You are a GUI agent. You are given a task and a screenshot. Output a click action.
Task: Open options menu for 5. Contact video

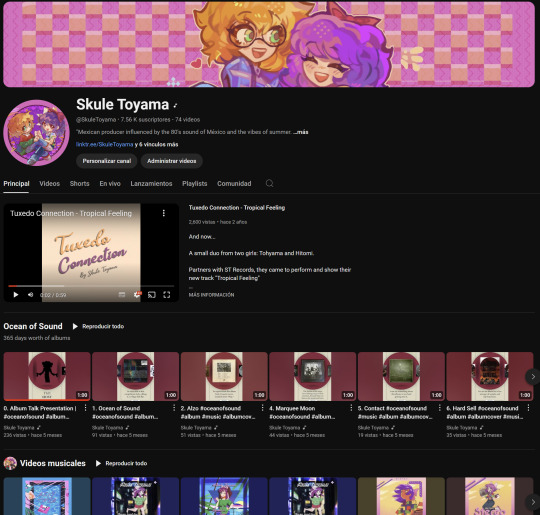(439, 408)
